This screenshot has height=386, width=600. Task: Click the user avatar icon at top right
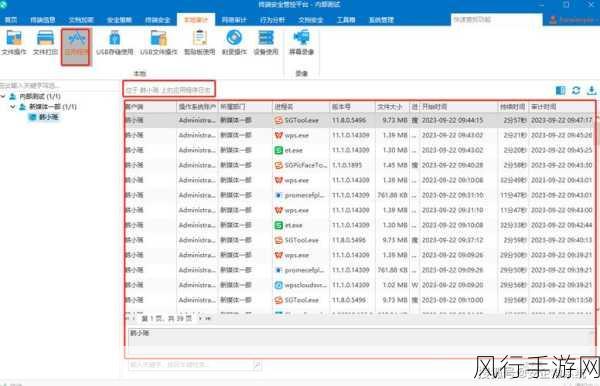point(553,20)
